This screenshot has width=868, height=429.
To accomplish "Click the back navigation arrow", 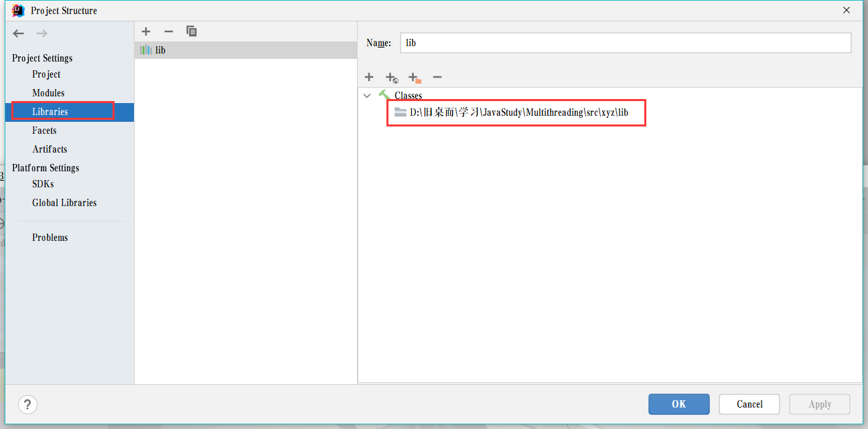I will (x=18, y=33).
